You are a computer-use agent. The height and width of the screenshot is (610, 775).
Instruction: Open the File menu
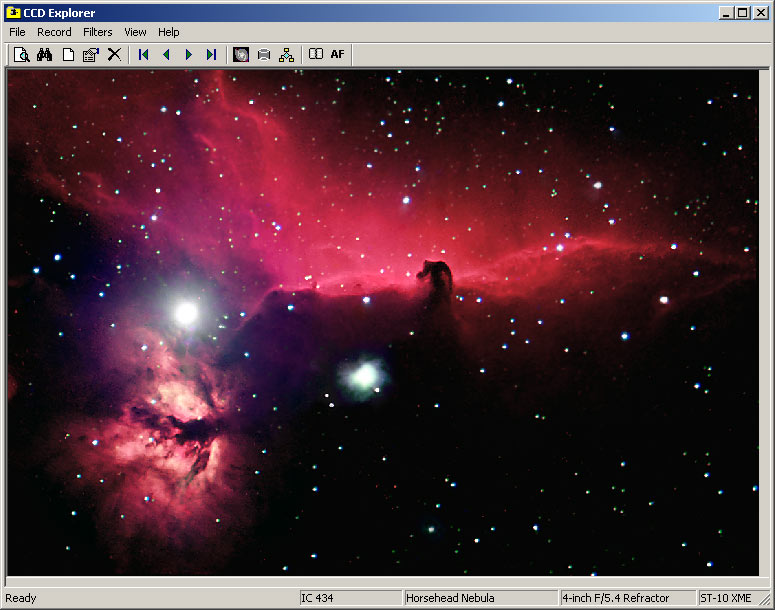click(17, 32)
